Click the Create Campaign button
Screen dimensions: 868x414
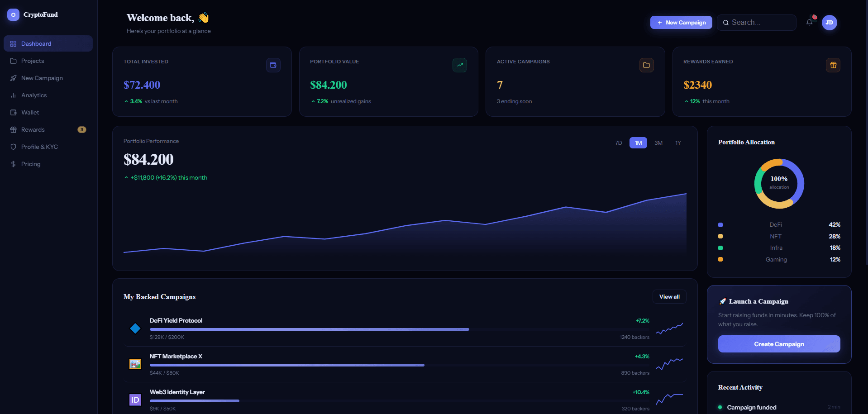pos(778,344)
